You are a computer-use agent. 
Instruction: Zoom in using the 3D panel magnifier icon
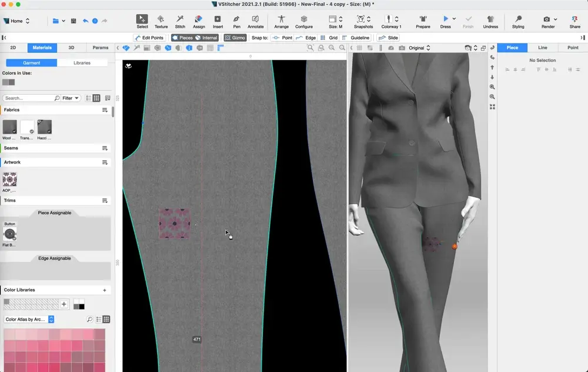coord(492,87)
